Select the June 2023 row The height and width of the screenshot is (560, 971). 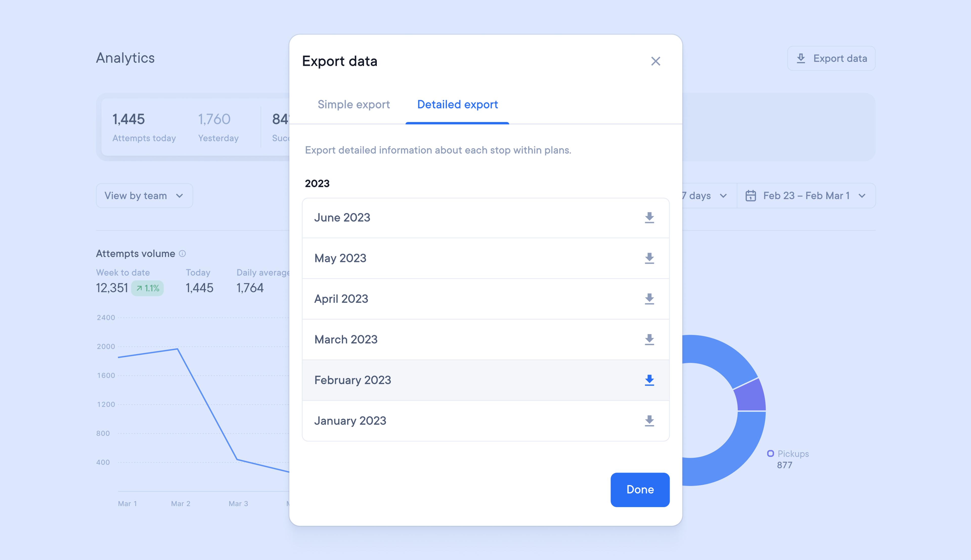click(x=486, y=218)
